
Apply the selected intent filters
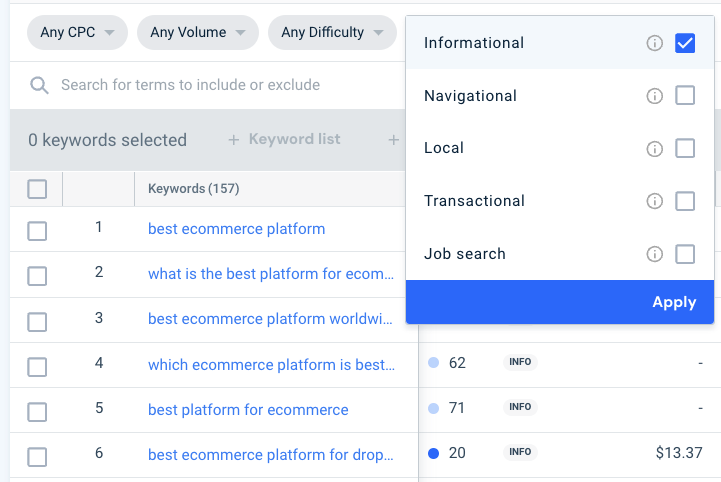[x=560, y=302]
